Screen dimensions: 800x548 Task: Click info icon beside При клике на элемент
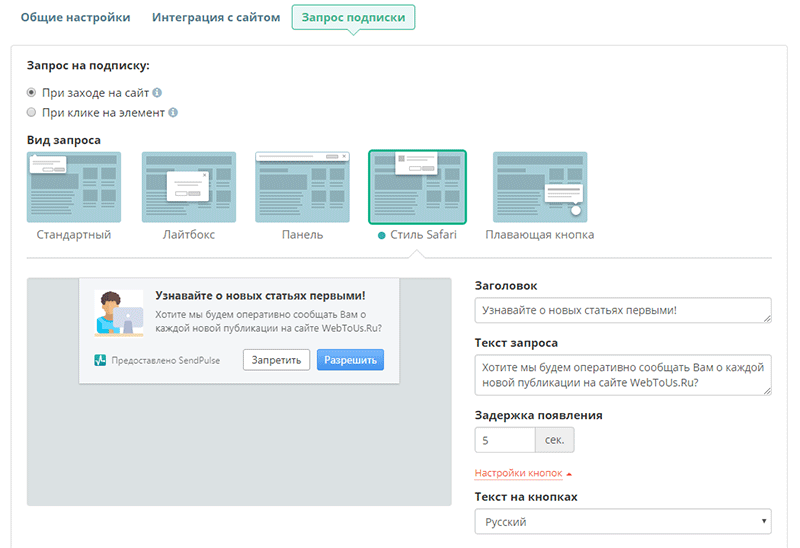click(173, 112)
